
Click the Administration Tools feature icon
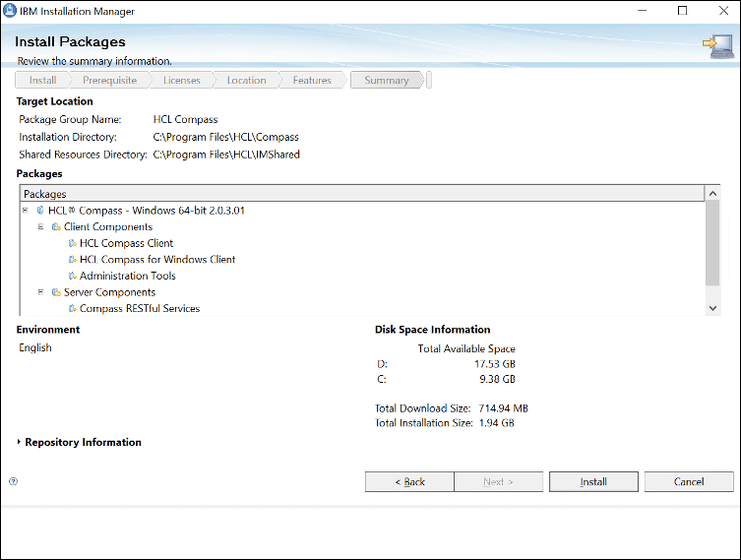pos(72,276)
